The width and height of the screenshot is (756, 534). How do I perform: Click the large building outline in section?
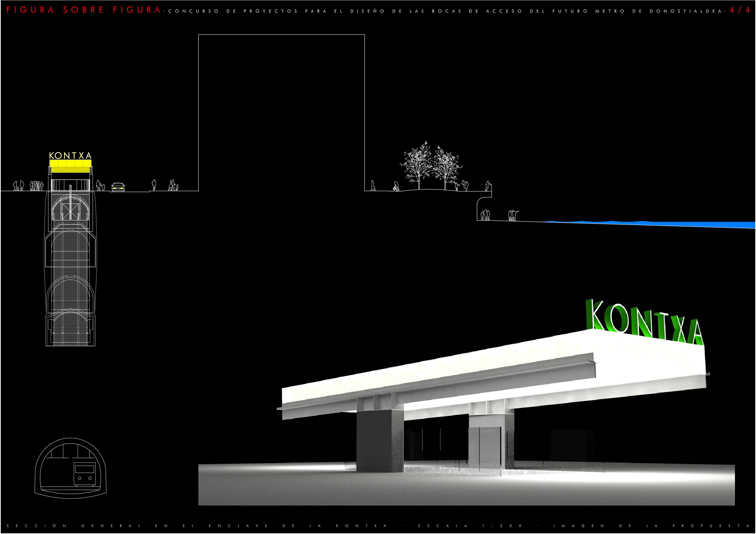pyautogui.click(x=281, y=113)
